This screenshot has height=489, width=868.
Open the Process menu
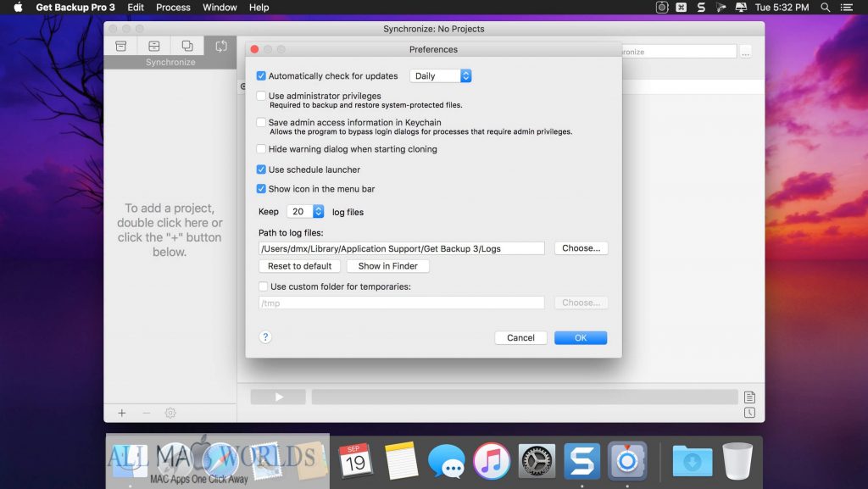coord(173,7)
